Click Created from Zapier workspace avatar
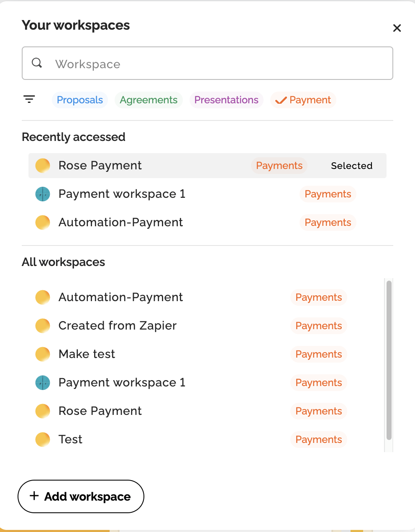Screen dimensions: 415x532 pos(43,326)
